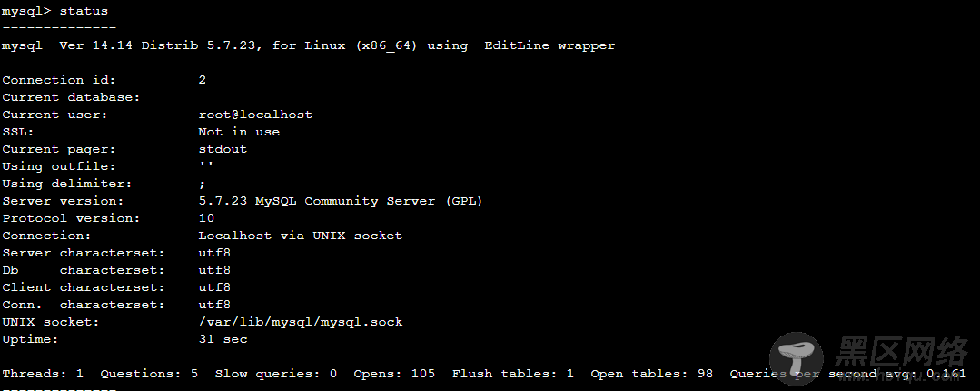This screenshot has width=980, height=391.
Task: Click the Using delimiter semicolon value
Action: [x=202, y=185]
